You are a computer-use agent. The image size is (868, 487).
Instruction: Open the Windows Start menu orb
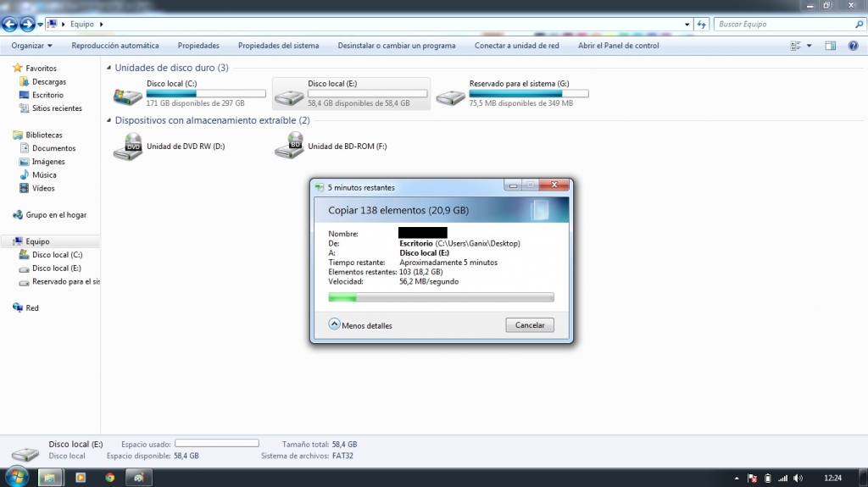point(18,477)
